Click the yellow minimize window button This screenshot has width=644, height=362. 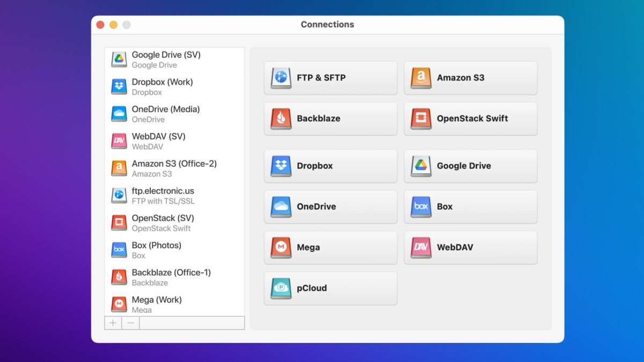pos(113,25)
